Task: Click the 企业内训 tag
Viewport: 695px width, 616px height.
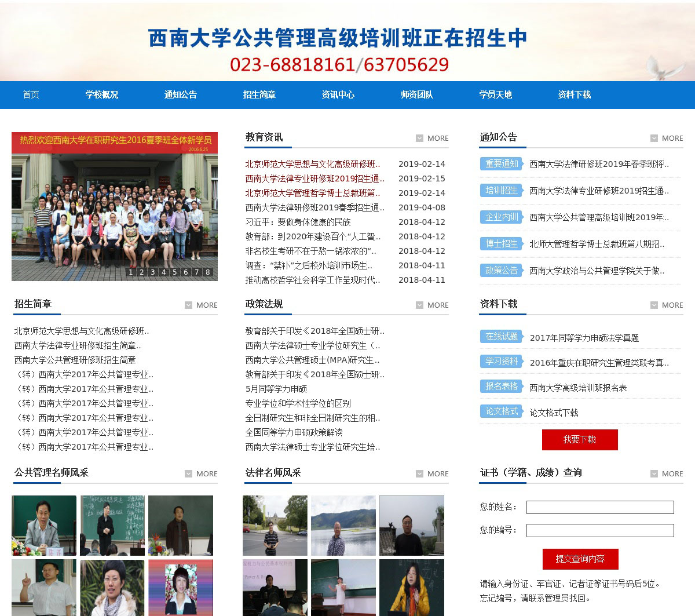Action: (502, 217)
